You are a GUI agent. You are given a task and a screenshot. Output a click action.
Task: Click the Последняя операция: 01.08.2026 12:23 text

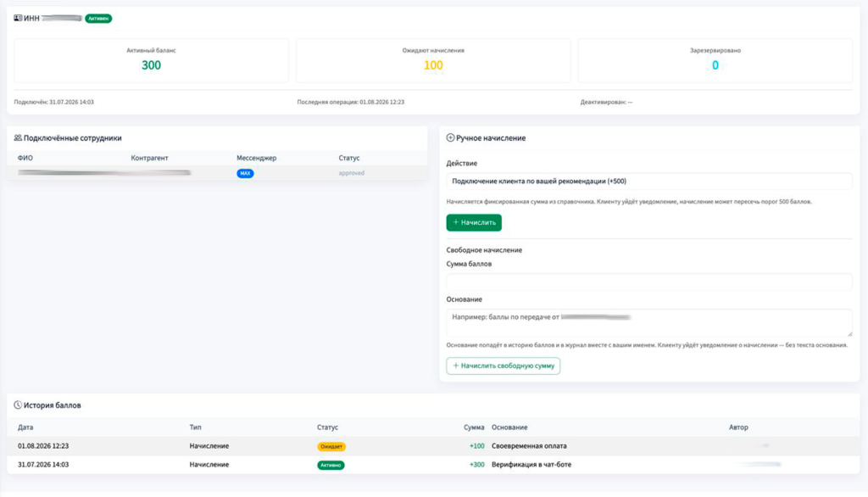350,102
